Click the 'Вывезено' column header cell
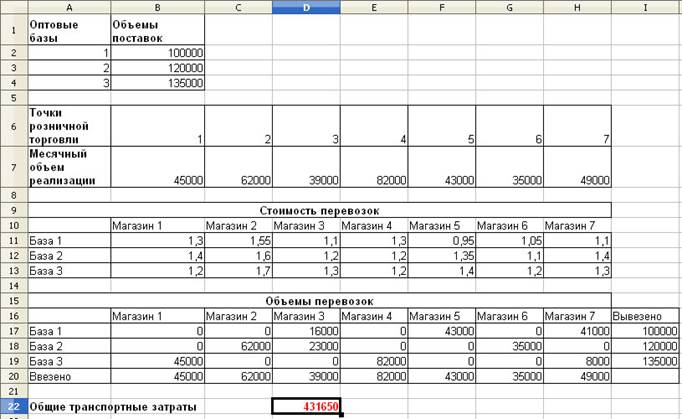 tap(645, 316)
